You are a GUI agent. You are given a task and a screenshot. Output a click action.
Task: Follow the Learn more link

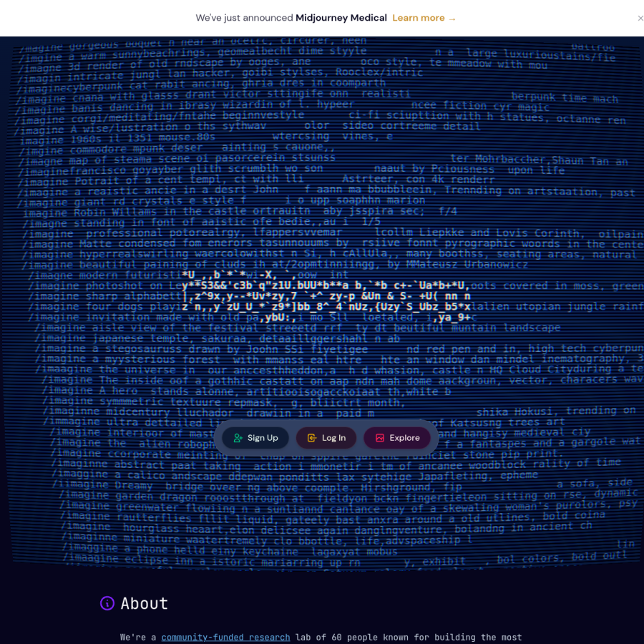click(424, 18)
